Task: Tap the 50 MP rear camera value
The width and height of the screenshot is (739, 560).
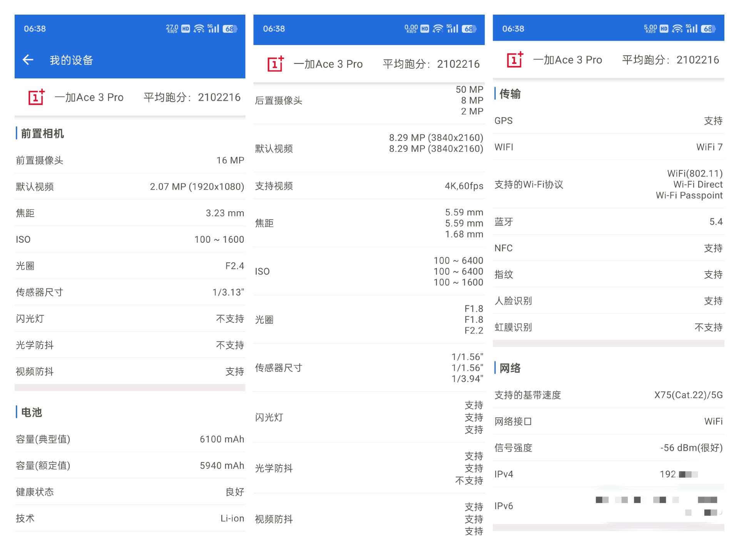Action: coord(469,90)
